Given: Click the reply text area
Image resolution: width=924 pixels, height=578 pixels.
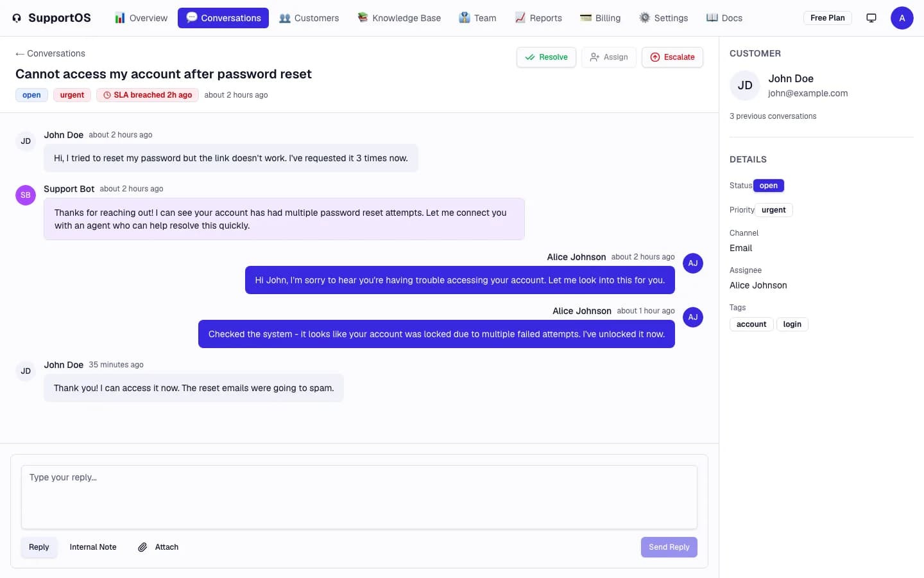Looking at the screenshot, I should pyautogui.click(x=359, y=497).
